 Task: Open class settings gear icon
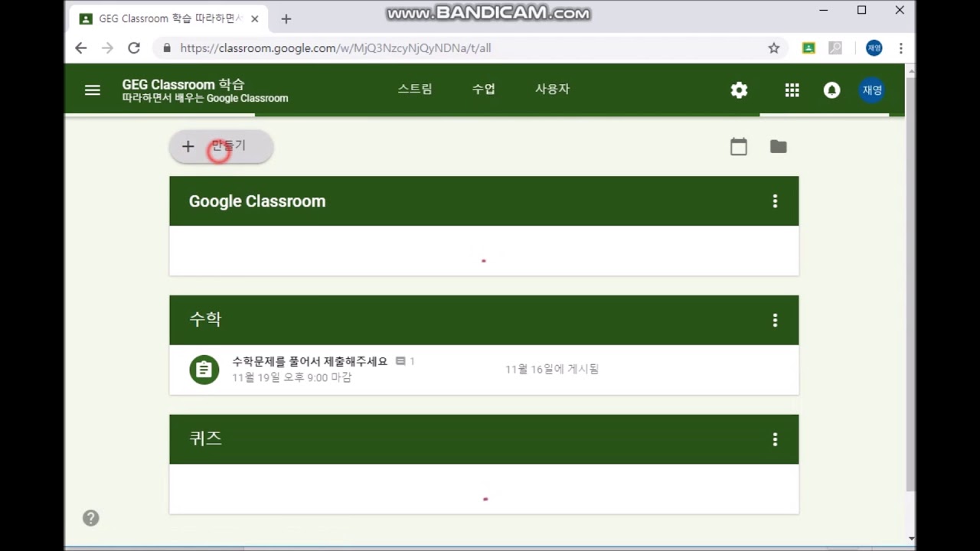point(739,90)
